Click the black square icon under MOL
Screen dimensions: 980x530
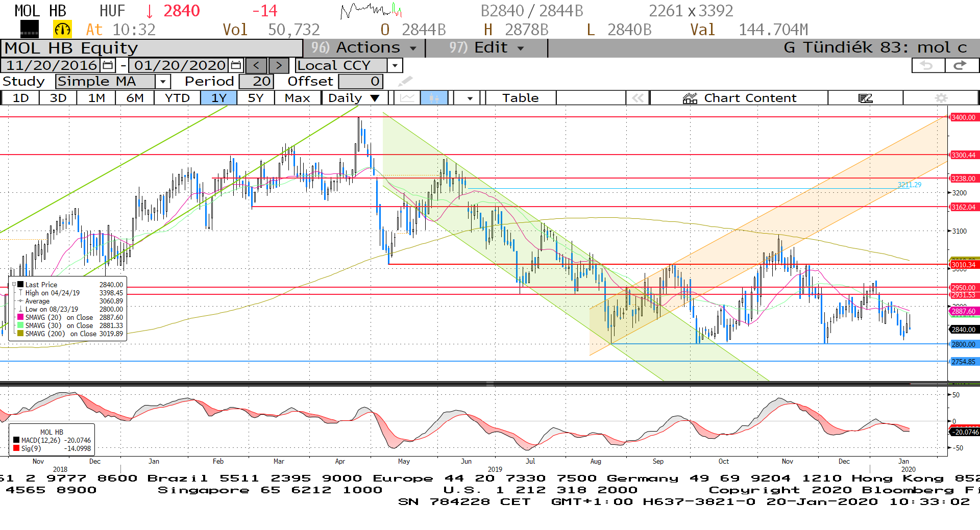(30, 30)
